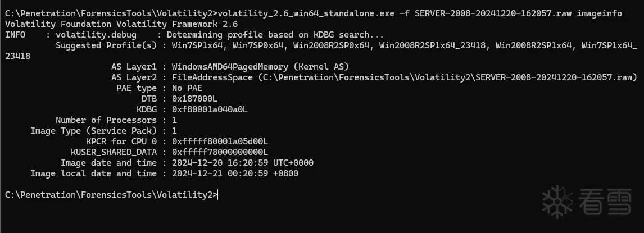The height and width of the screenshot is (233, 644).
Task: Click the No PAE value
Action: pos(187,88)
